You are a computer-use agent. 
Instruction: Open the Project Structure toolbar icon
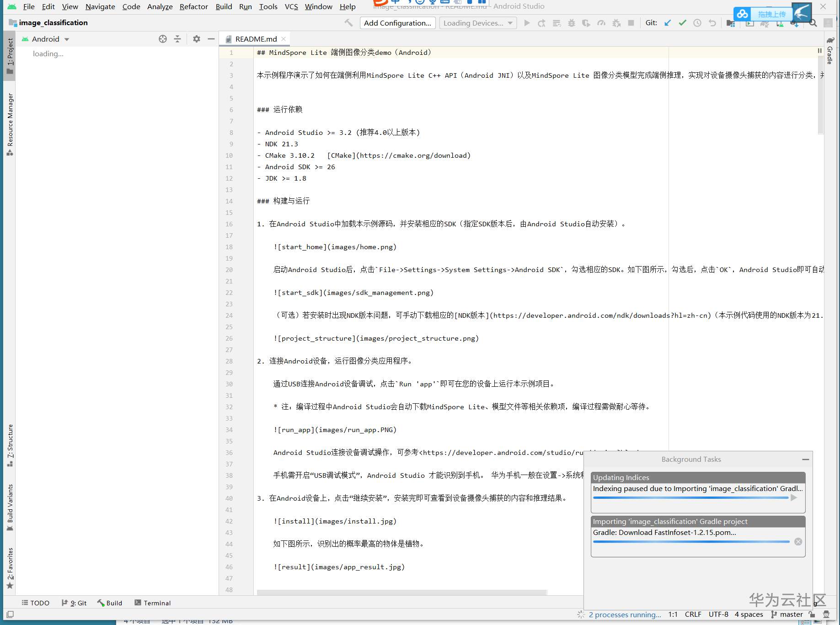tap(731, 23)
